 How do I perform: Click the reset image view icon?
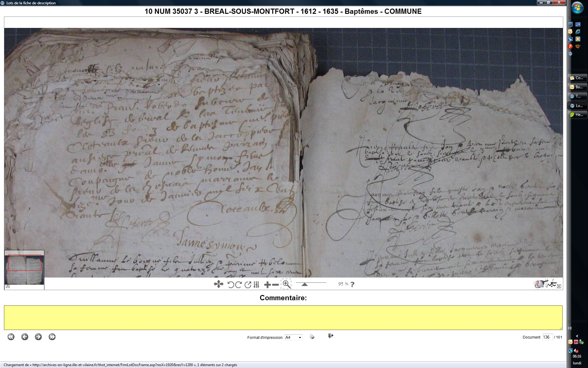[x=248, y=285]
